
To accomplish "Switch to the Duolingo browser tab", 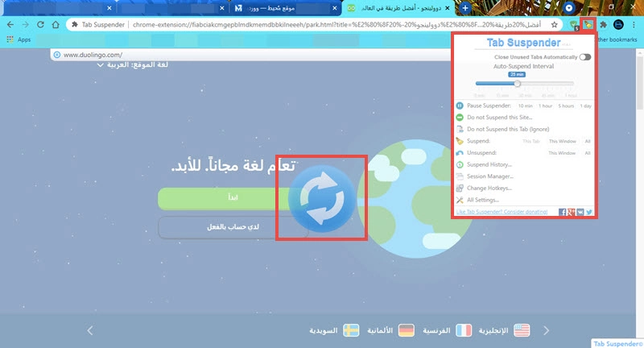I will 398,8.
